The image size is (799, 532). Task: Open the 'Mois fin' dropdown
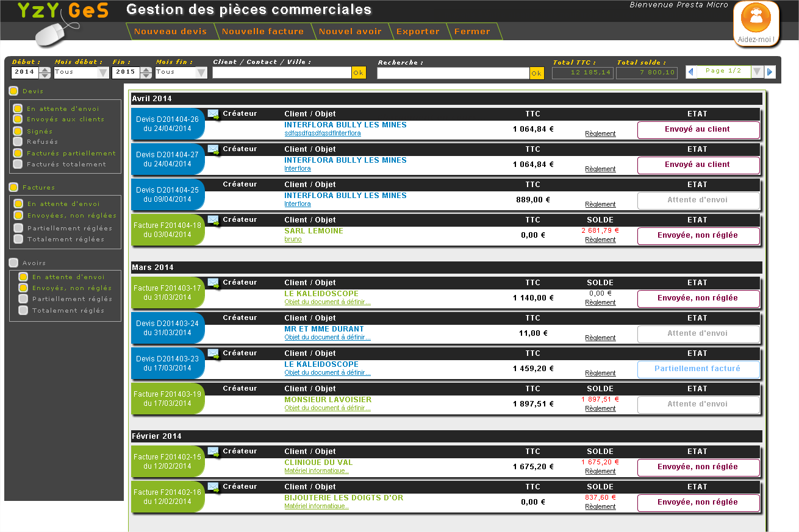(x=181, y=73)
